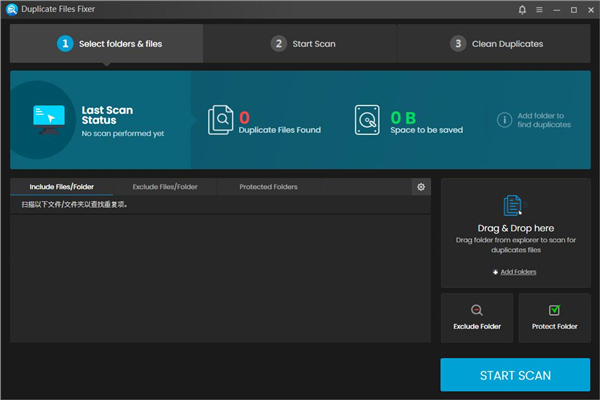The image size is (600, 400).
Task: Click the Space to be saved disk icon
Action: [x=368, y=120]
